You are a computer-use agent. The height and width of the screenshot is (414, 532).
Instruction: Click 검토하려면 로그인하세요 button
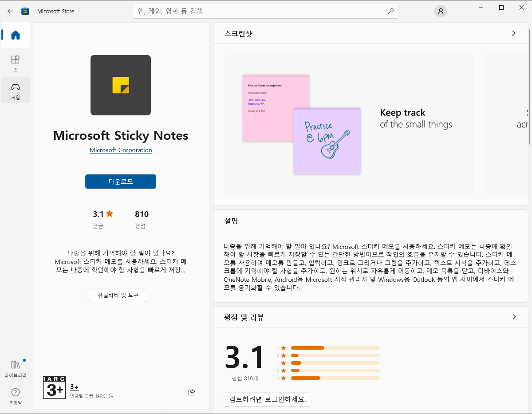[268, 399]
